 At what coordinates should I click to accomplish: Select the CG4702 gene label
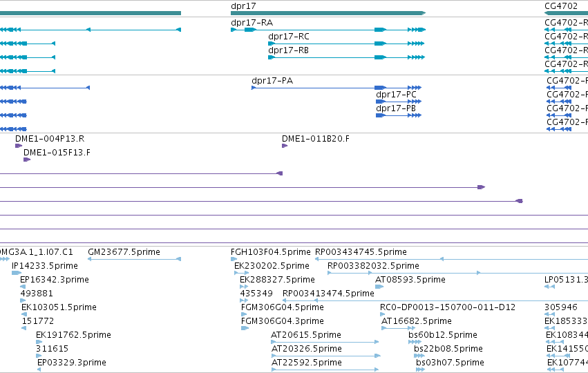[x=561, y=6]
